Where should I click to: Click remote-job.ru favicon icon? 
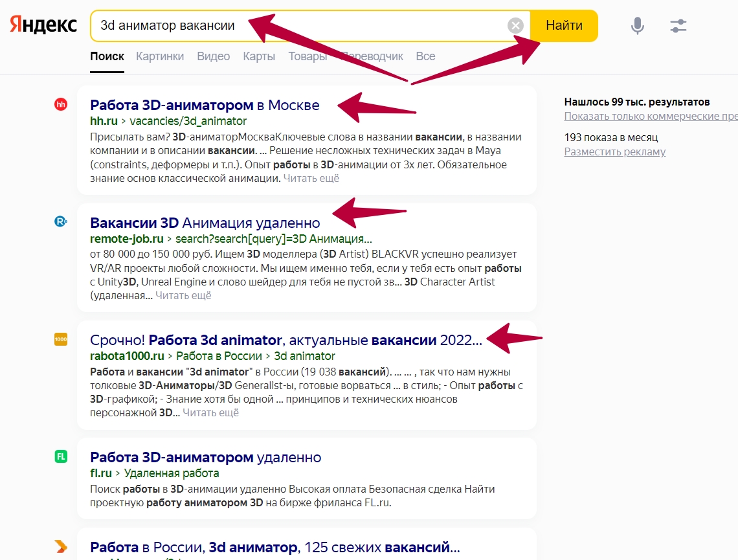61,221
